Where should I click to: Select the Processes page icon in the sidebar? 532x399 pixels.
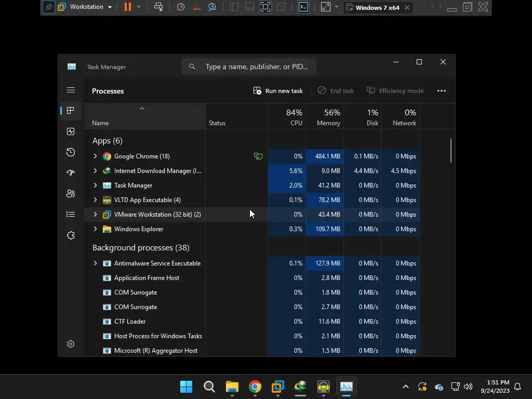coord(71,111)
